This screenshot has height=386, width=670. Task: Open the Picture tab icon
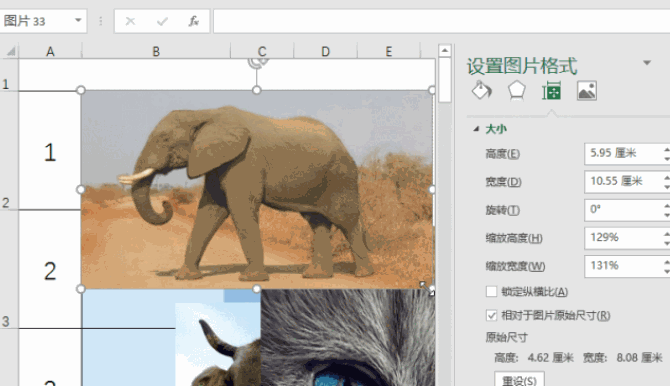[x=587, y=91]
